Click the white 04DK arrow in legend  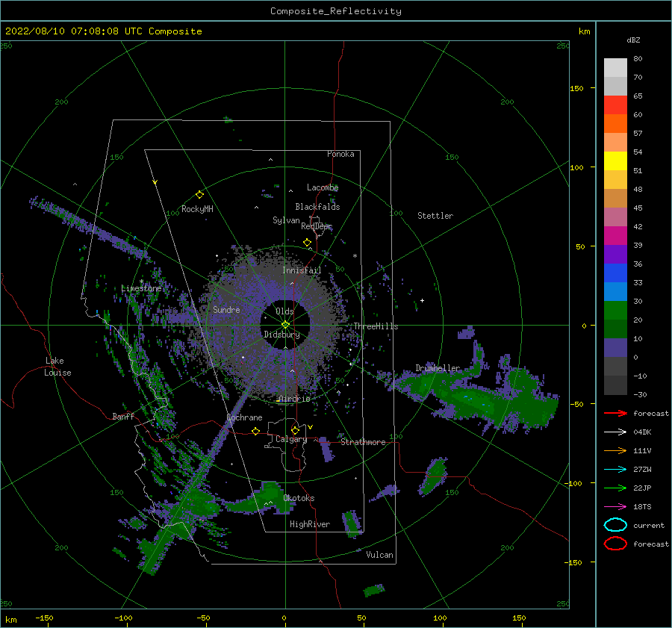615,432
